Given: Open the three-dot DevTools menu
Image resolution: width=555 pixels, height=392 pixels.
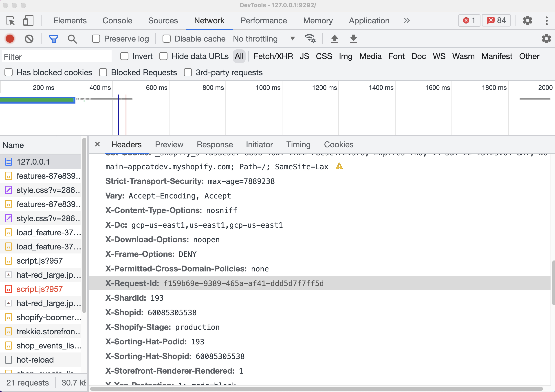Looking at the screenshot, I should coord(547,20).
